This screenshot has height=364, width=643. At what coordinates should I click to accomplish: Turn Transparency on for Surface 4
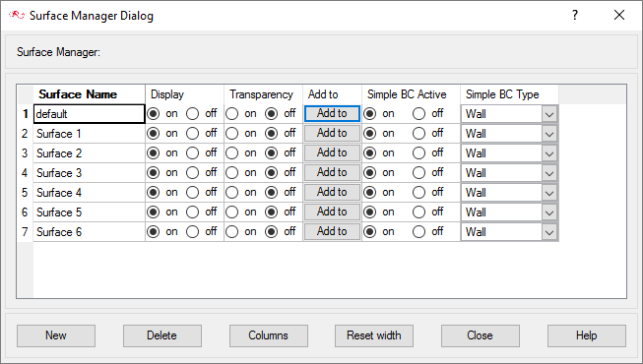[231, 192]
